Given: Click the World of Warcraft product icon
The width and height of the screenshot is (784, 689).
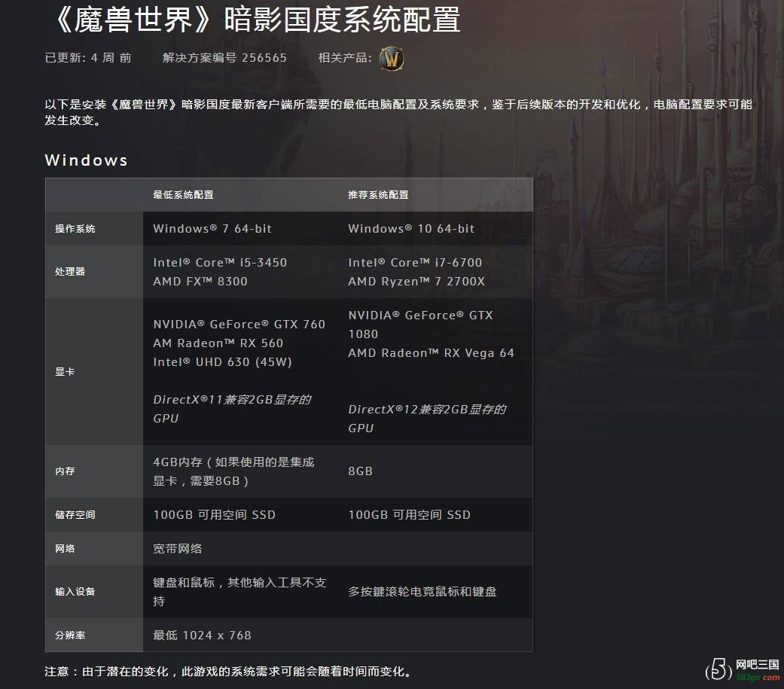Looking at the screenshot, I should coord(392,59).
